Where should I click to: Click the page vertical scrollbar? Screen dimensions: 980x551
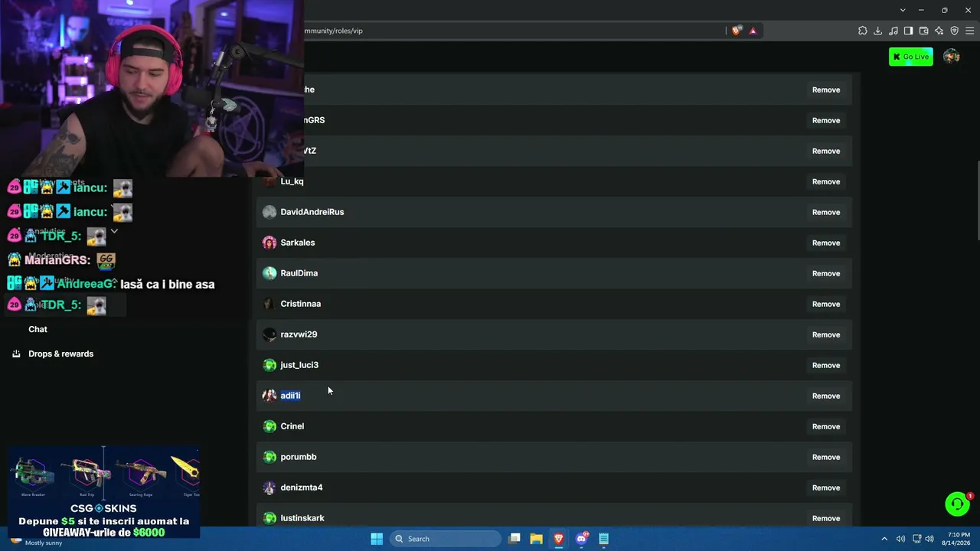977,201
